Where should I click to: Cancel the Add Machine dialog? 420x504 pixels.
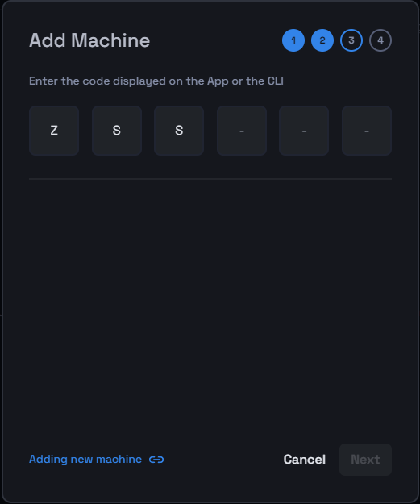click(x=304, y=460)
